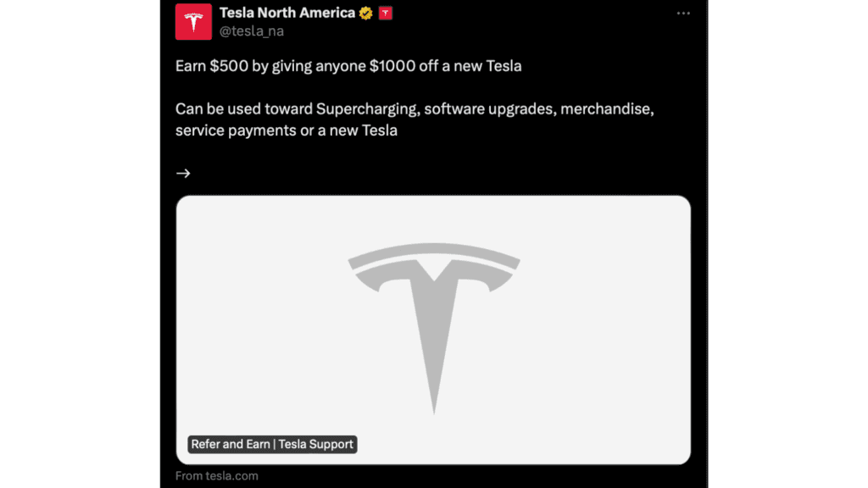Image resolution: width=868 pixels, height=488 pixels.
Task: Click the @tesla_na handle
Action: tap(251, 31)
